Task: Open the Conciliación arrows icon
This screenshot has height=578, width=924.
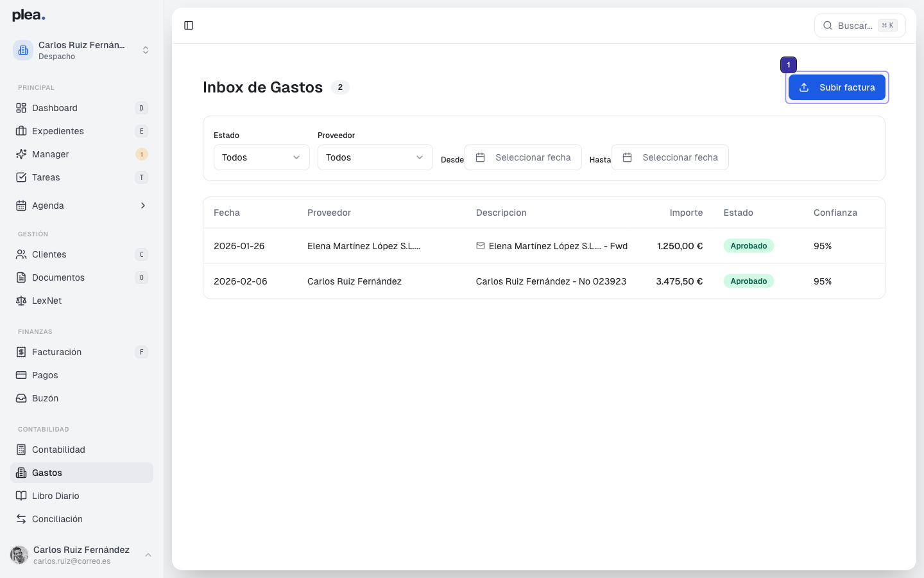Action: [x=21, y=519]
